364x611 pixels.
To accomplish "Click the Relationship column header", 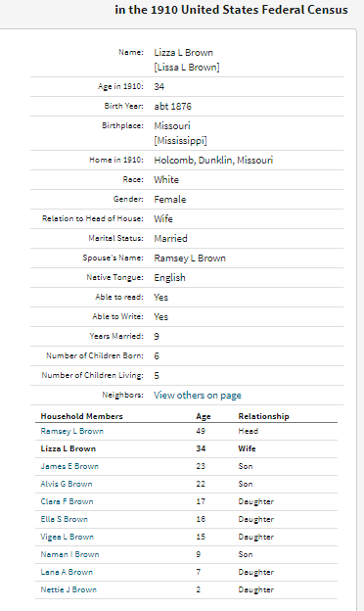I will click(x=263, y=416).
